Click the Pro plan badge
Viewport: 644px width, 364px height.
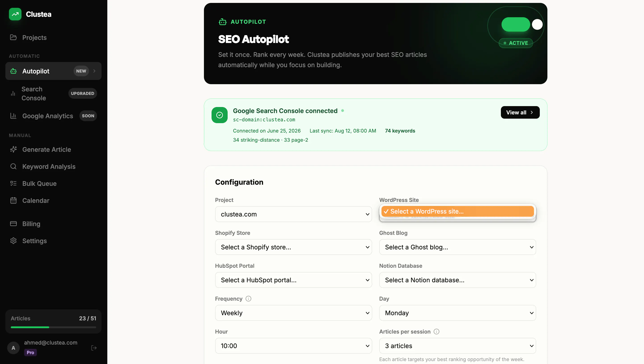pyautogui.click(x=30, y=353)
